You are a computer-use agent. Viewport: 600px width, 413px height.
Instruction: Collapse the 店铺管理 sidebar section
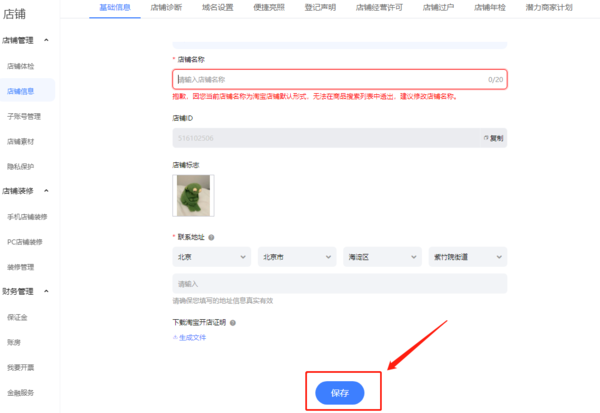46,40
